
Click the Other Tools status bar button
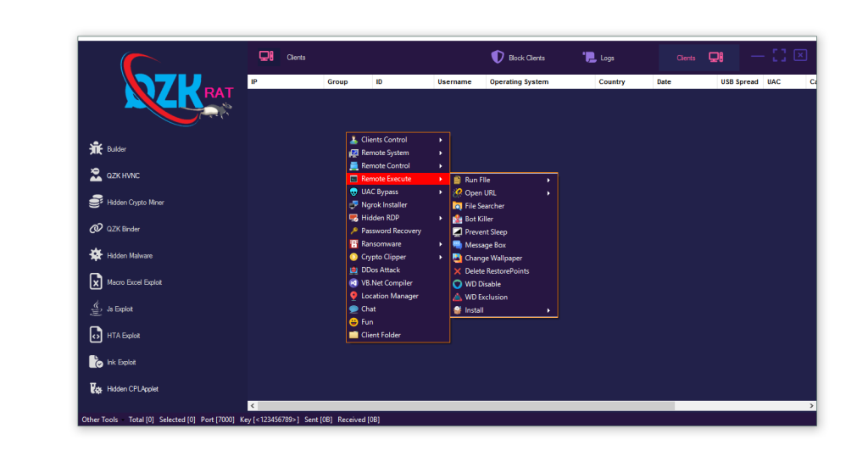pos(100,420)
